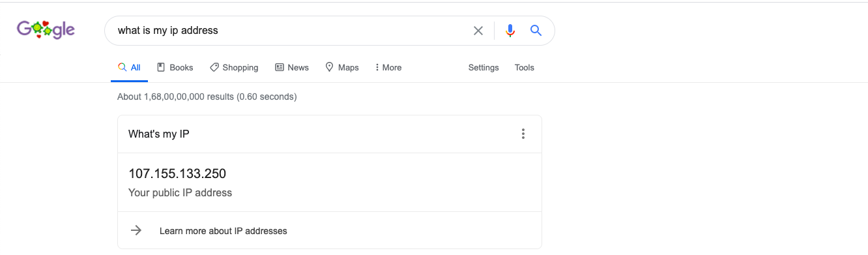This screenshot has width=868, height=255.
Task: Expand the More search categories menu
Action: click(388, 67)
